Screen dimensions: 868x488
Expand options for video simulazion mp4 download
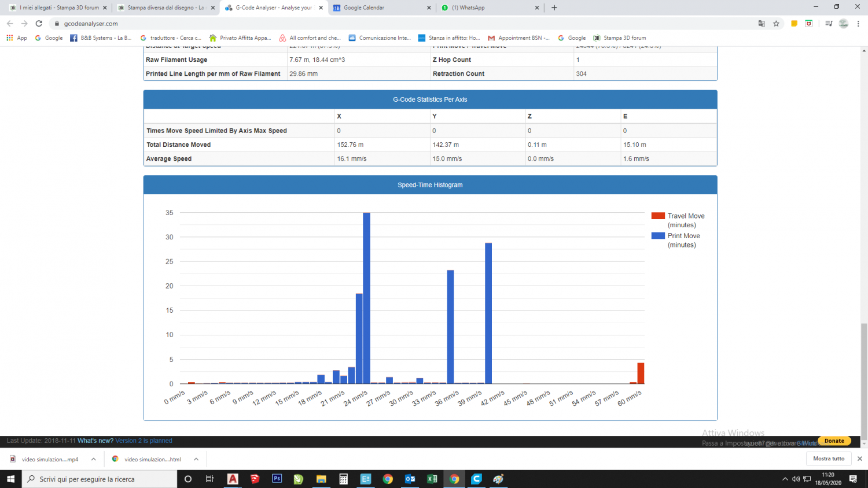point(93,459)
